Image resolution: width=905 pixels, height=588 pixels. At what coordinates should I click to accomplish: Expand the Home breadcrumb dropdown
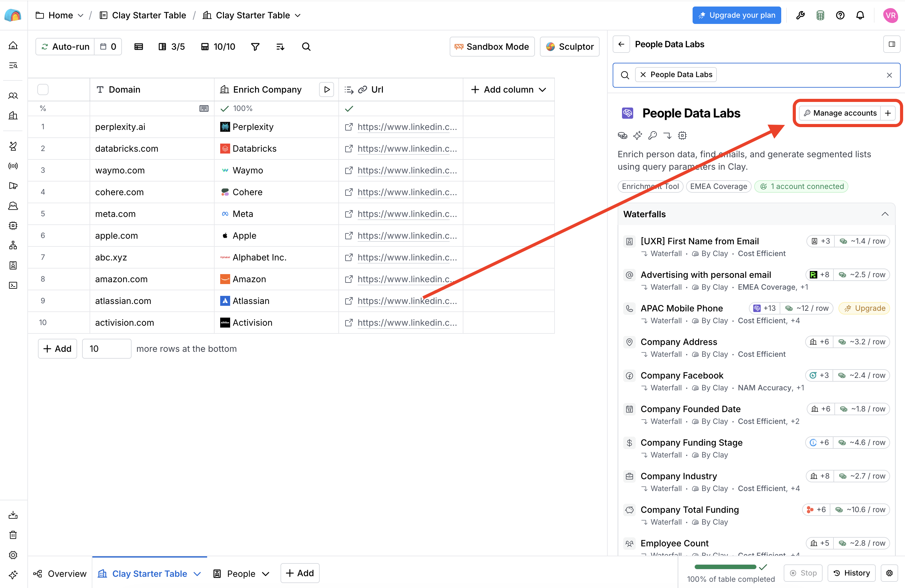click(80, 16)
